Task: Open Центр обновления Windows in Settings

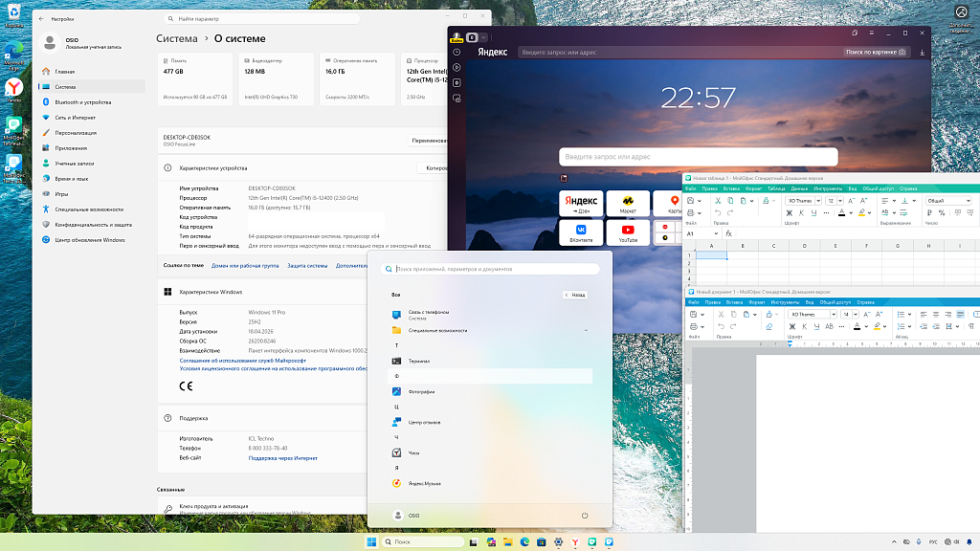Action: [92, 240]
